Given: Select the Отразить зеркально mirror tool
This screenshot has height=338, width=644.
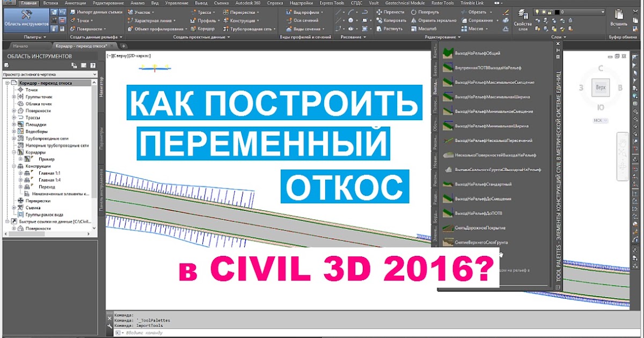Looking at the screenshot, I should pyautogui.click(x=433, y=20).
